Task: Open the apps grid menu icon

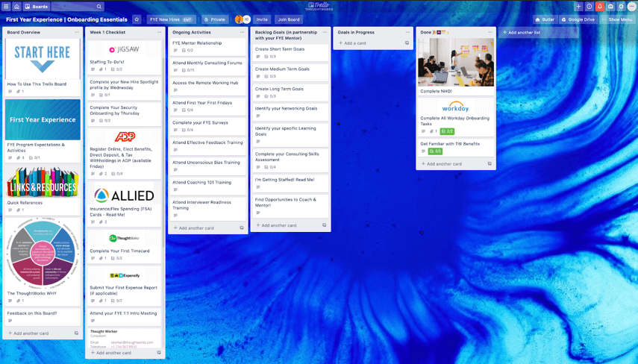Action: [x=6, y=7]
